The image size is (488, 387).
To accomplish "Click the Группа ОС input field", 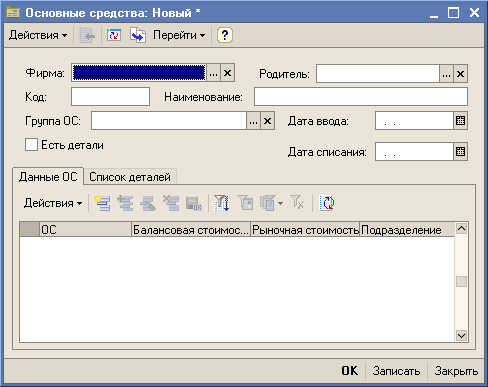I will [x=169, y=121].
